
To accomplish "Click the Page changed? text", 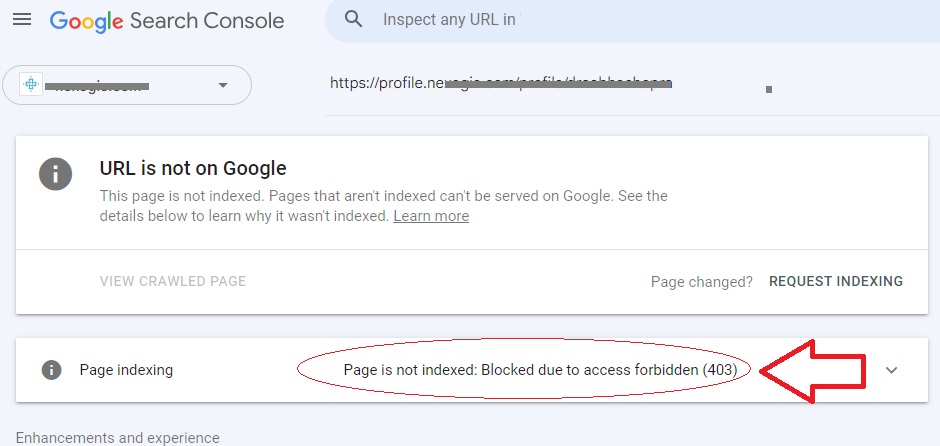I will point(701,282).
